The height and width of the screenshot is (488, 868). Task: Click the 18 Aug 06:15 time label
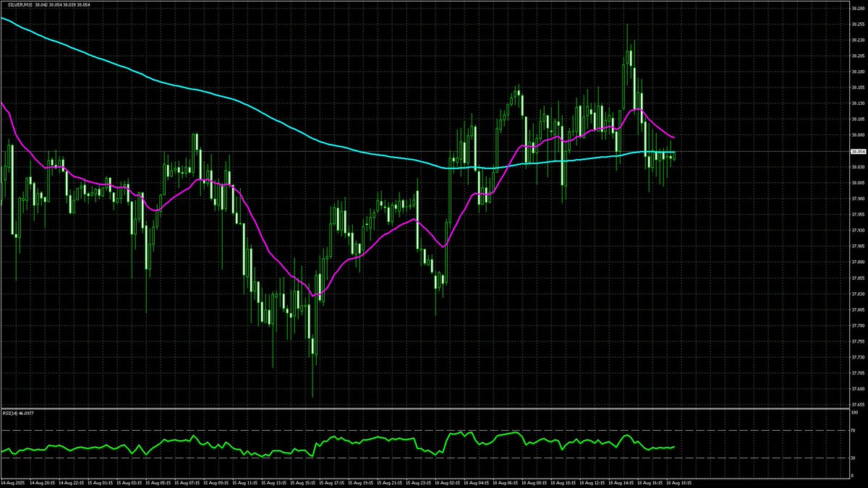pos(506,482)
